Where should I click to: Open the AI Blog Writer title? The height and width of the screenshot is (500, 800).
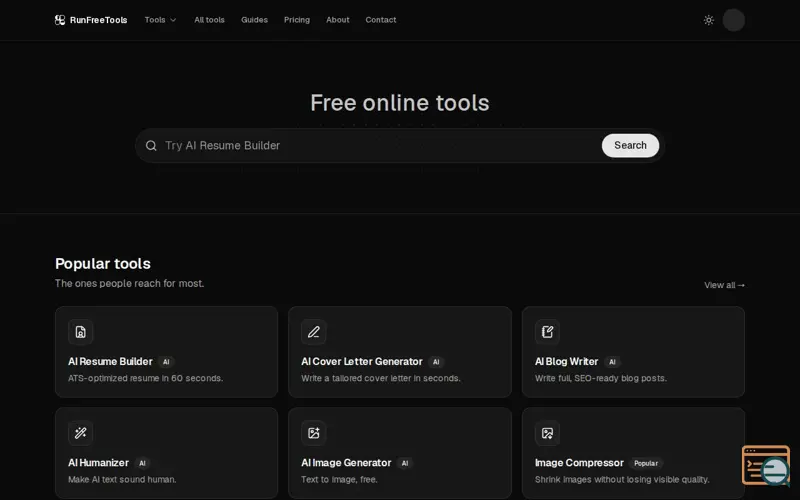click(566, 361)
